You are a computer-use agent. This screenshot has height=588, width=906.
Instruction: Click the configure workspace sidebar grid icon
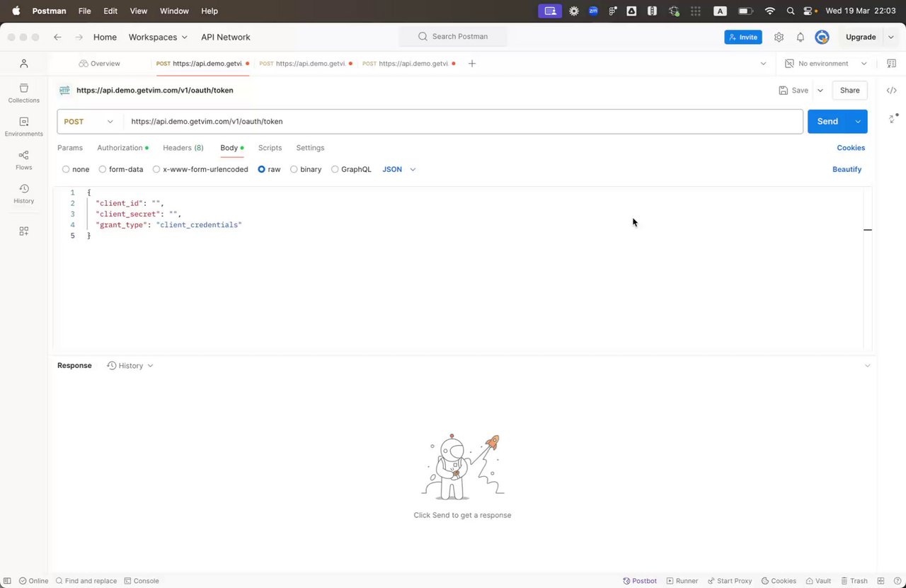coord(23,231)
